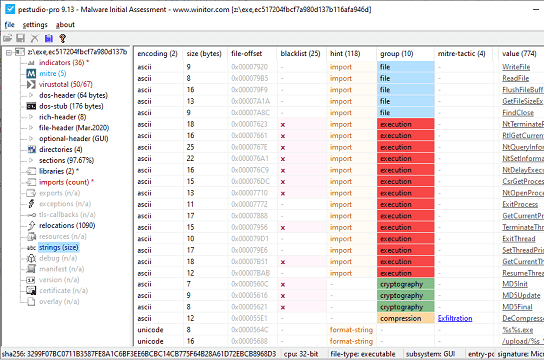Open the Exfiltration mitre-tactic link
The image size is (544, 360).
tap(455, 318)
